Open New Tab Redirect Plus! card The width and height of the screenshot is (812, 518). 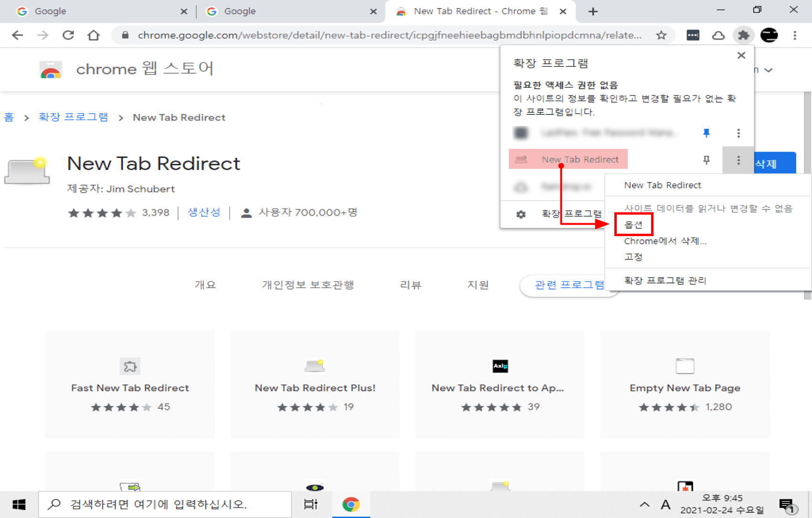[x=315, y=384]
